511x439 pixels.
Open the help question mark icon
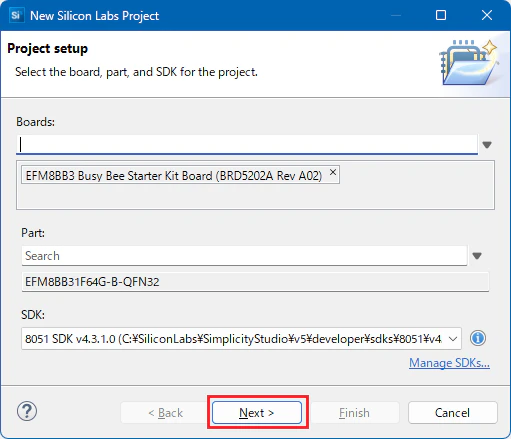point(27,411)
